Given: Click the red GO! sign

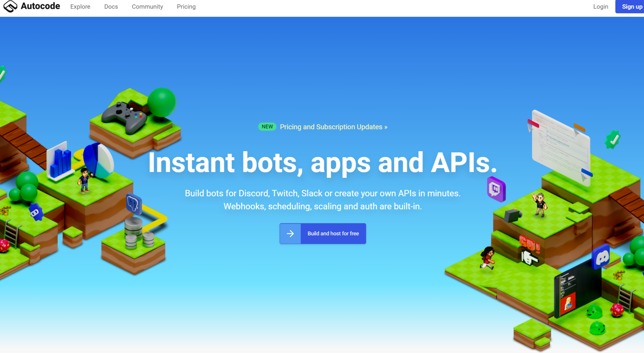Looking at the screenshot, I should tap(529, 244).
